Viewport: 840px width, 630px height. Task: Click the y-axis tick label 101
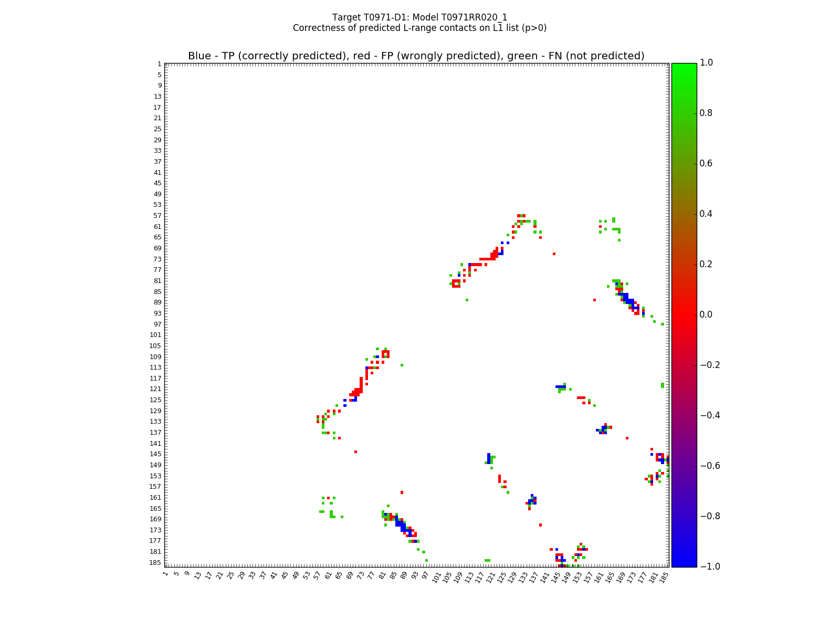coord(155,335)
